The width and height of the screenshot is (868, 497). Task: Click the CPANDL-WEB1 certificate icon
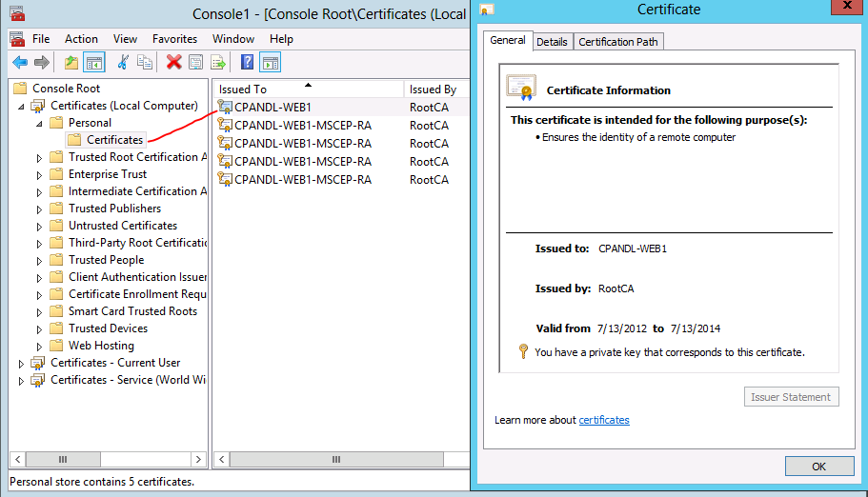(x=225, y=107)
